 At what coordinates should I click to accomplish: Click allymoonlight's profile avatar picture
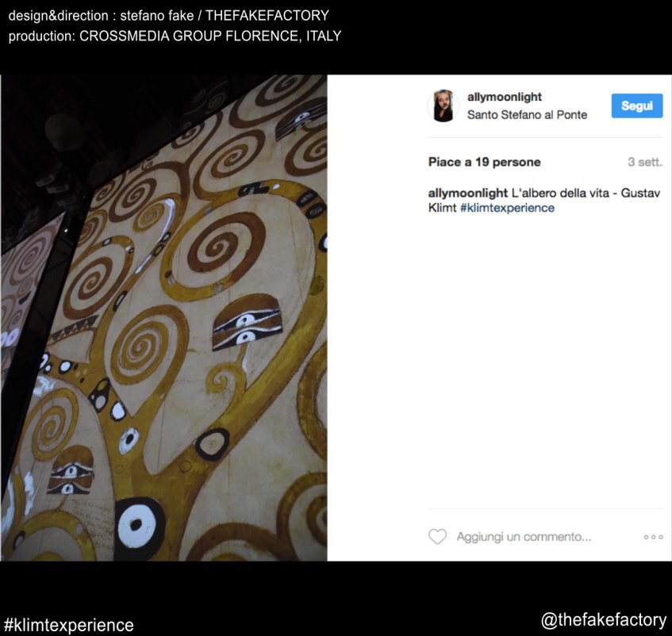coord(443,105)
